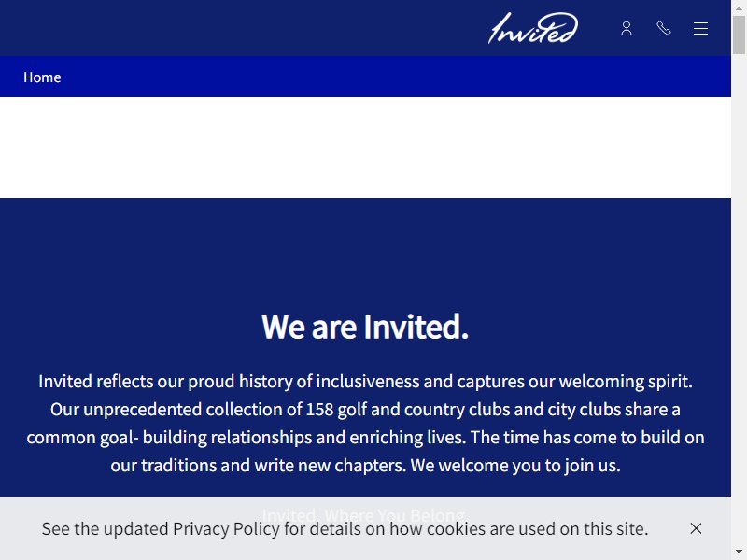The height and width of the screenshot is (560, 747).
Task: Open the member account person icon
Action: [627, 28]
